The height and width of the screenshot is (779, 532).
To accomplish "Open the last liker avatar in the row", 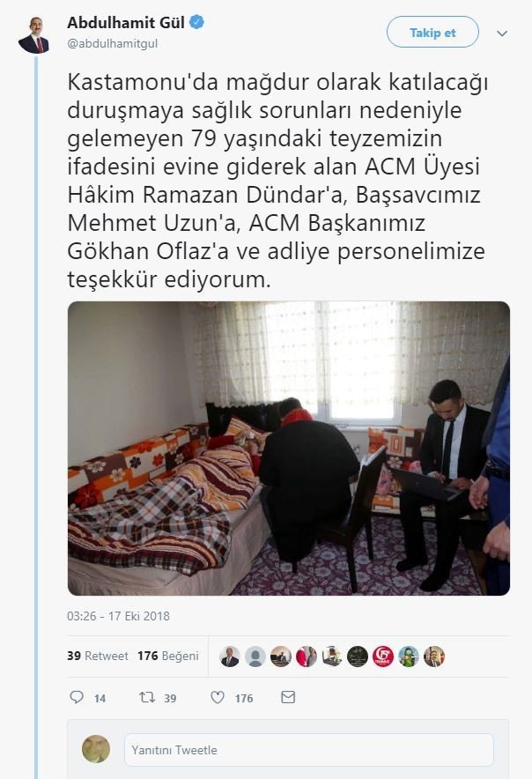I will coord(434,657).
